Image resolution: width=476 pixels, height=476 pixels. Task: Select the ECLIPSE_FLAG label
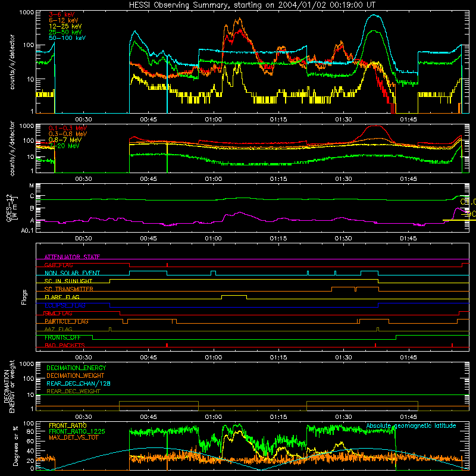click(x=65, y=305)
